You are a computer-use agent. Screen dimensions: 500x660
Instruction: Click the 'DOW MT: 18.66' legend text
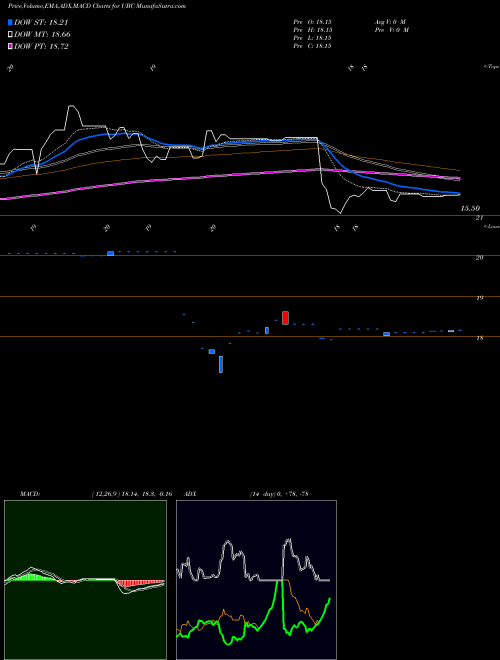click(42, 35)
